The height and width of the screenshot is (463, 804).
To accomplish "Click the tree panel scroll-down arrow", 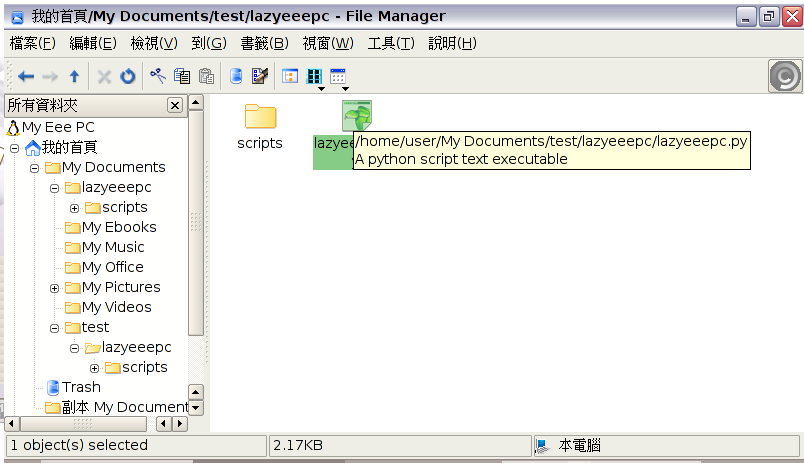I will (x=195, y=408).
